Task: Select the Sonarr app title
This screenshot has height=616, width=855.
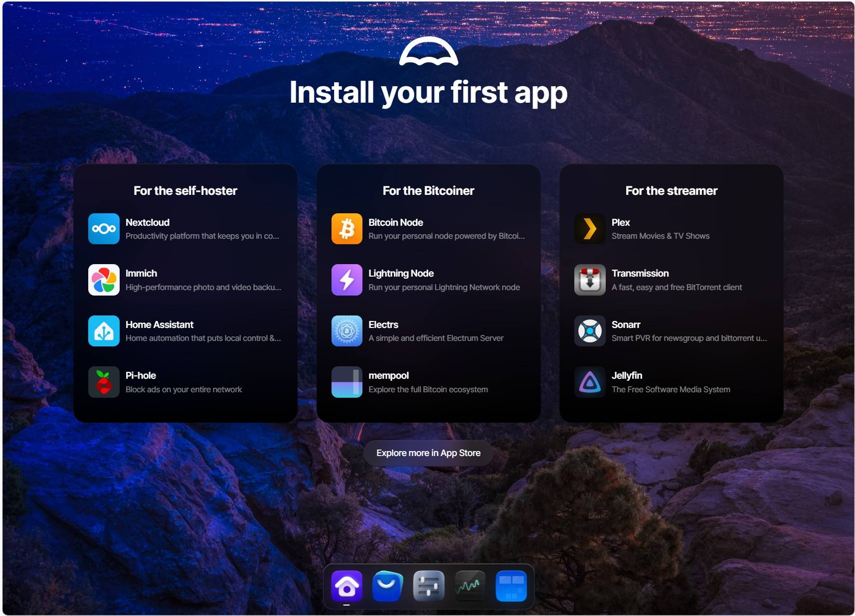Action: point(626,324)
